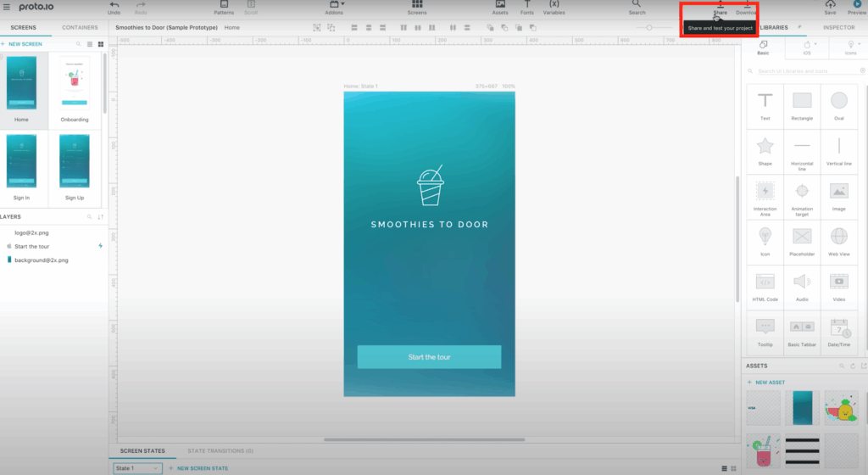Add the Oval shape widget
This screenshot has width=868, height=475.
838,105
